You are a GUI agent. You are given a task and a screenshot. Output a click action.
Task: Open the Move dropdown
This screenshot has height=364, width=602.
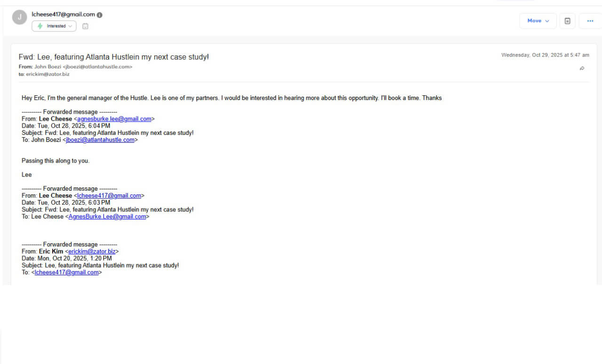[538, 21]
